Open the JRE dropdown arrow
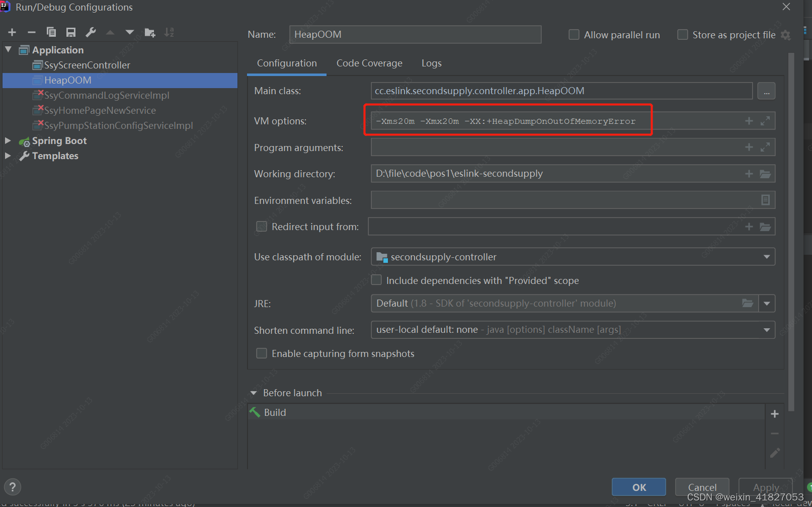Viewport: 812px width, 507px height. tap(767, 304)
